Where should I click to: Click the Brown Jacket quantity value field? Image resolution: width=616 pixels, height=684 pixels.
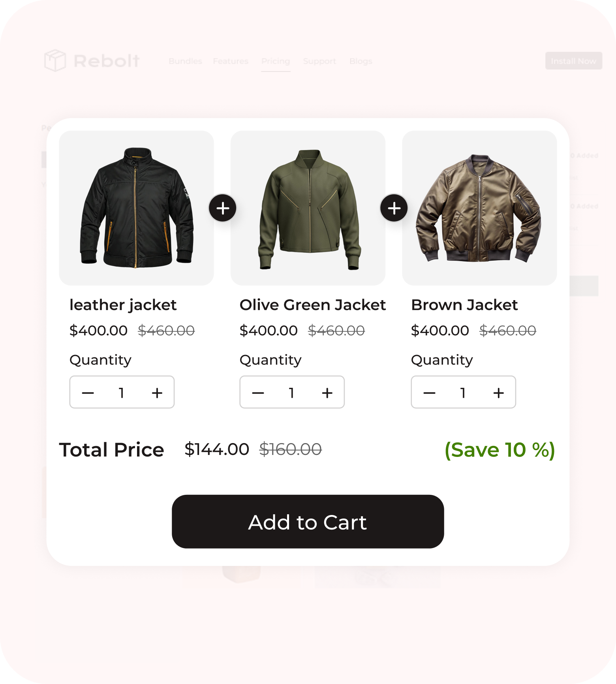point(463,393)
